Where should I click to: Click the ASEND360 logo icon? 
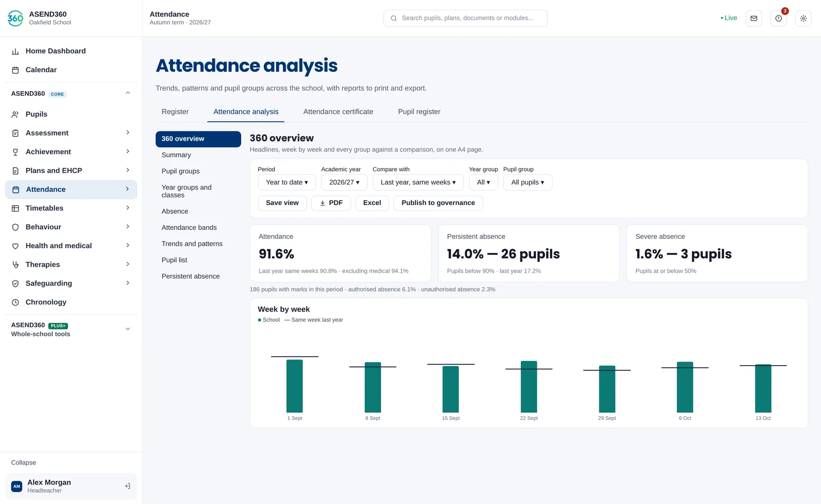point(15,18)
